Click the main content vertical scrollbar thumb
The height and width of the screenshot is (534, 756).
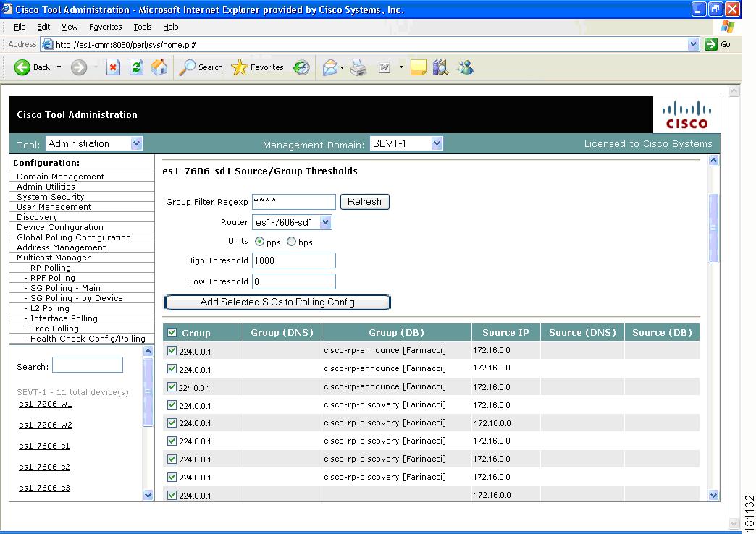713,228
